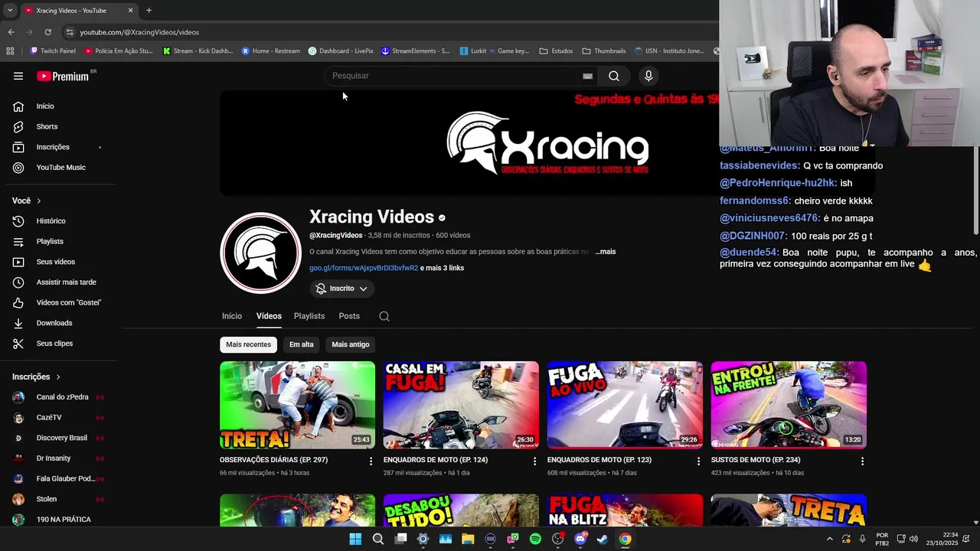Click the search magnifier button

point(614,76)
